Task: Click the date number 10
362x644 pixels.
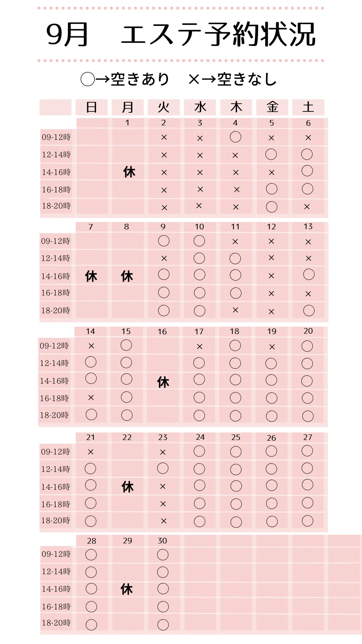Action: 199,227
